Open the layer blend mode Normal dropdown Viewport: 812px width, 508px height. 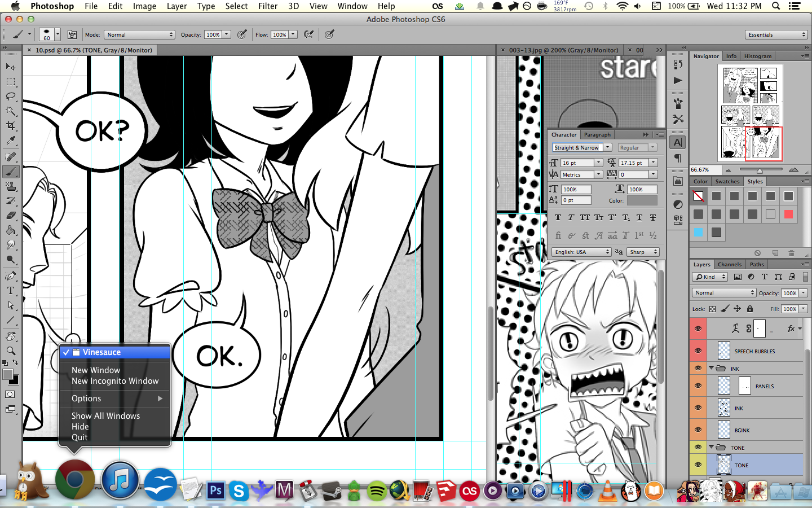pos(724,292)
